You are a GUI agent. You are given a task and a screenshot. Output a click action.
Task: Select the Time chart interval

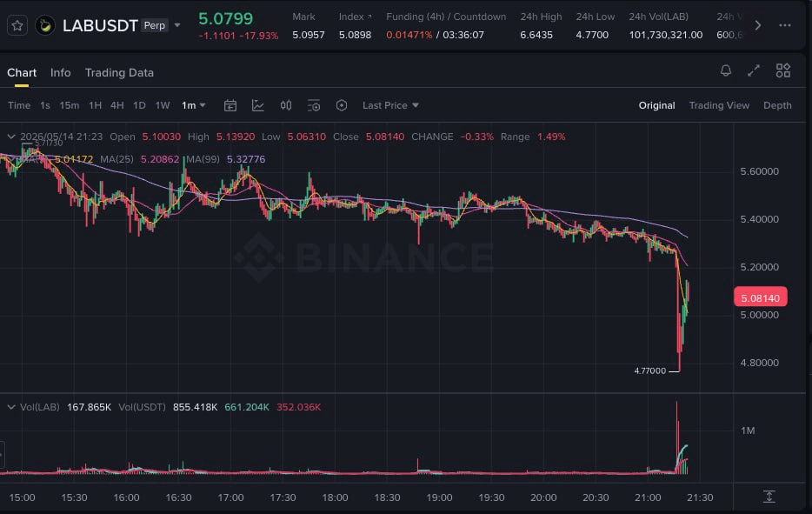(19, 105)
